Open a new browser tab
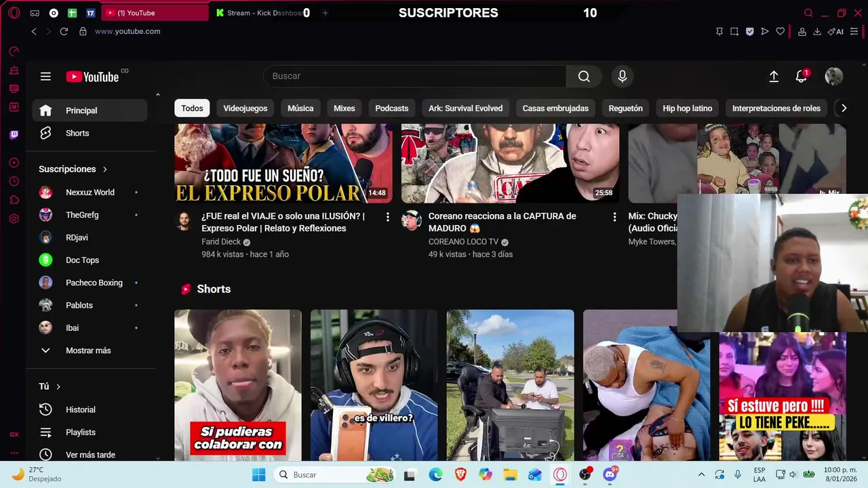This screenshot has height=488, width=868. point(325,13)
